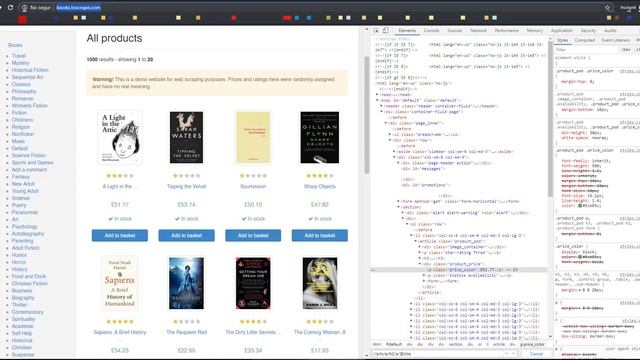Expand the p instock availability node

[424, 276]
